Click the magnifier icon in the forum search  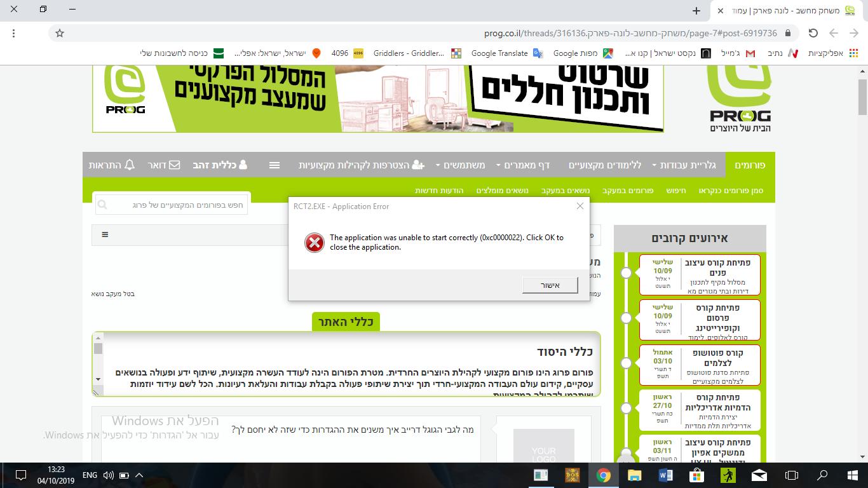click(x=102, y=205)
